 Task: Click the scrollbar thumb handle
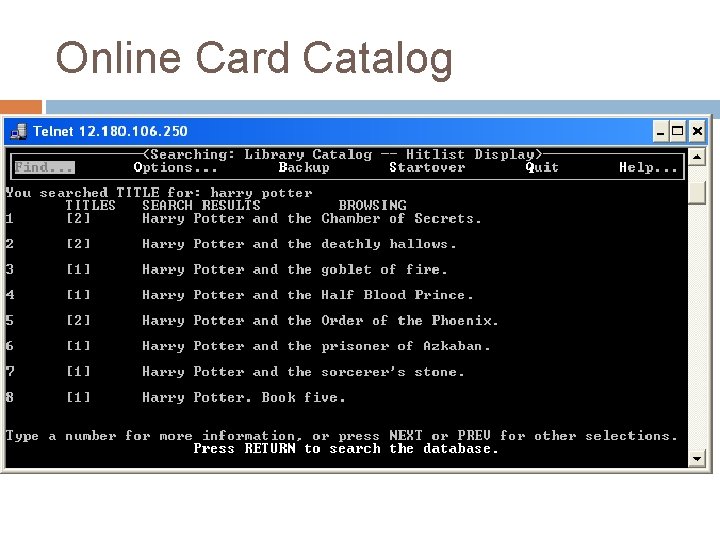pyautogui.click(x=697, y=193)
